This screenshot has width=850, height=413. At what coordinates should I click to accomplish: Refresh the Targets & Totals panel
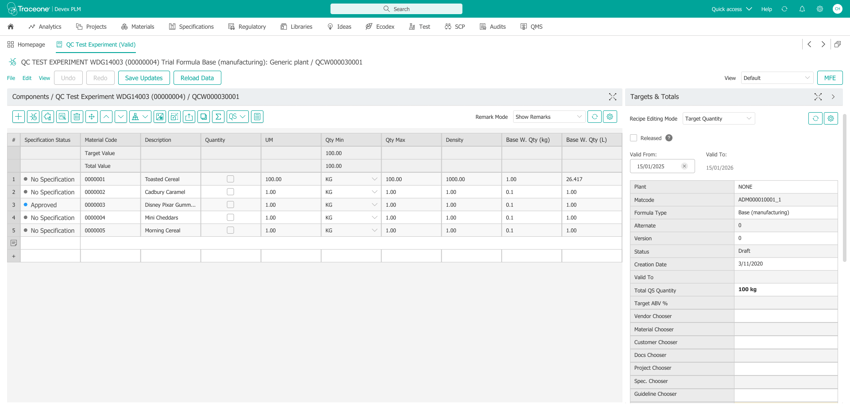pos(815,118)
